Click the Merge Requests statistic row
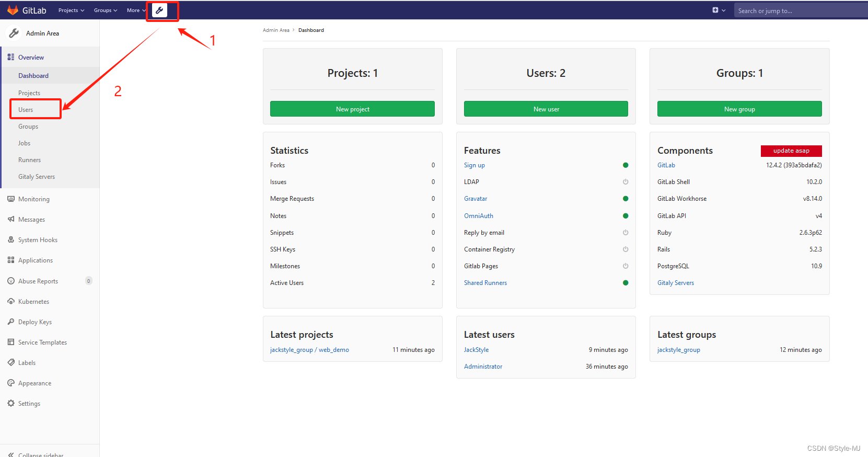 [x=352, y=199]
